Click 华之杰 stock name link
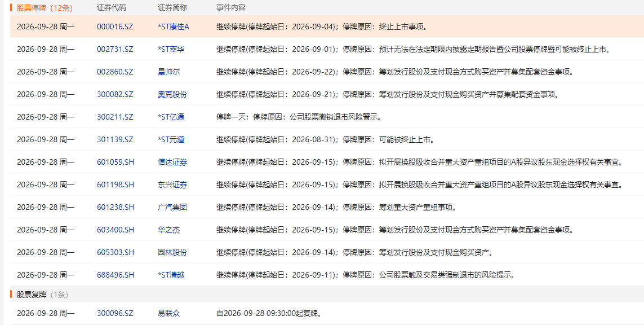 tap(169, 230)
